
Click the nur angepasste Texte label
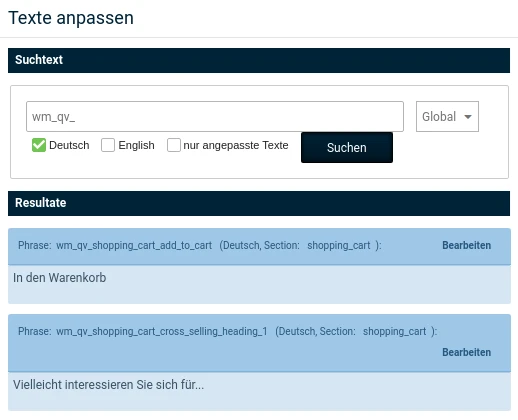pos(236,145)
